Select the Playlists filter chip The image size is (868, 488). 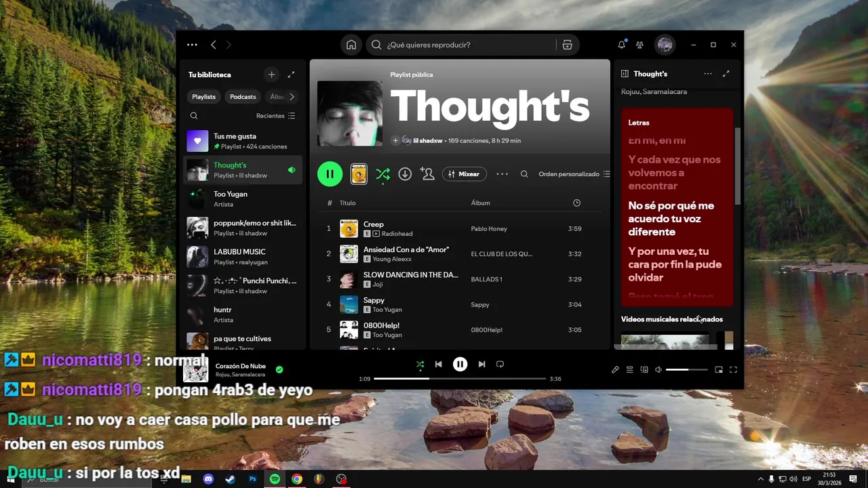tap(203, 96)
